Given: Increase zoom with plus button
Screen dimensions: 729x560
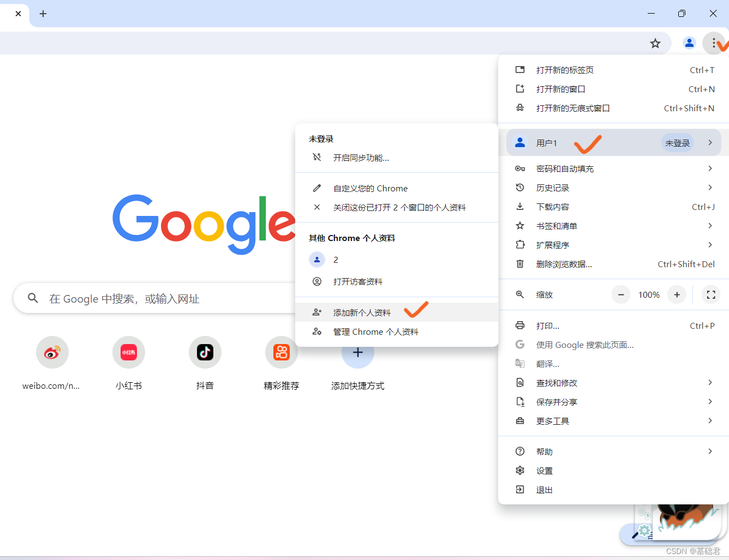Looking at the screenshot, I should pyautogui.click(x=677, y=294).
